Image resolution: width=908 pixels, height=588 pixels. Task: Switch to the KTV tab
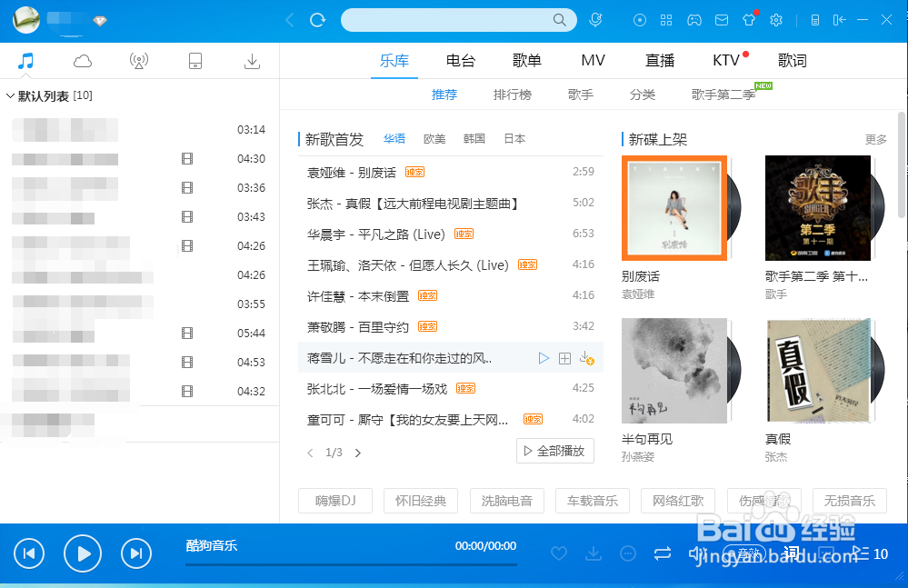pos(726,60)
